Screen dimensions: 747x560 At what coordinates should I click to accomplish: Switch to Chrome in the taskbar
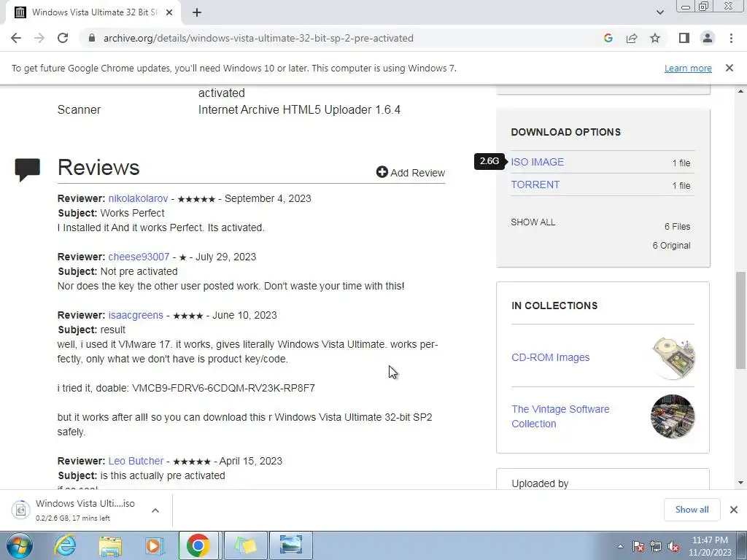[198, 545]
